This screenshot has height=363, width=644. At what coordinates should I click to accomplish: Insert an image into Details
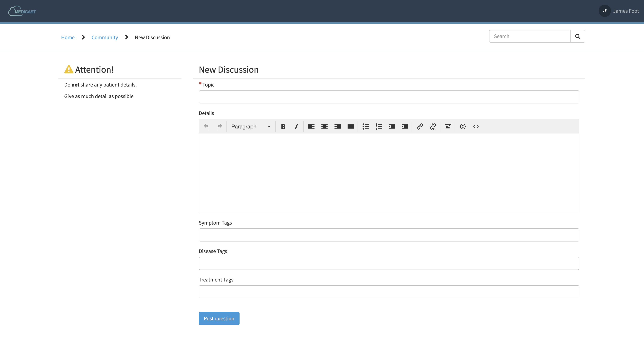coord(448,127)
